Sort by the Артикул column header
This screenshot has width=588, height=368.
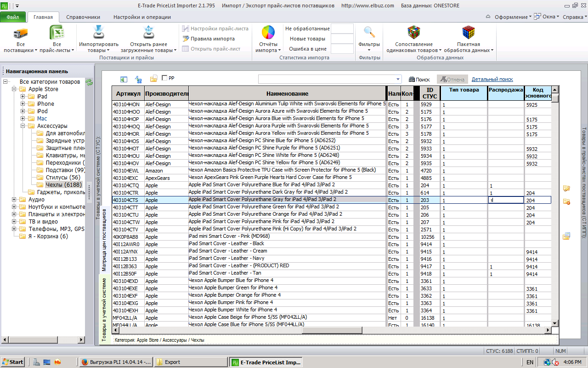click(x=128, y=93)
